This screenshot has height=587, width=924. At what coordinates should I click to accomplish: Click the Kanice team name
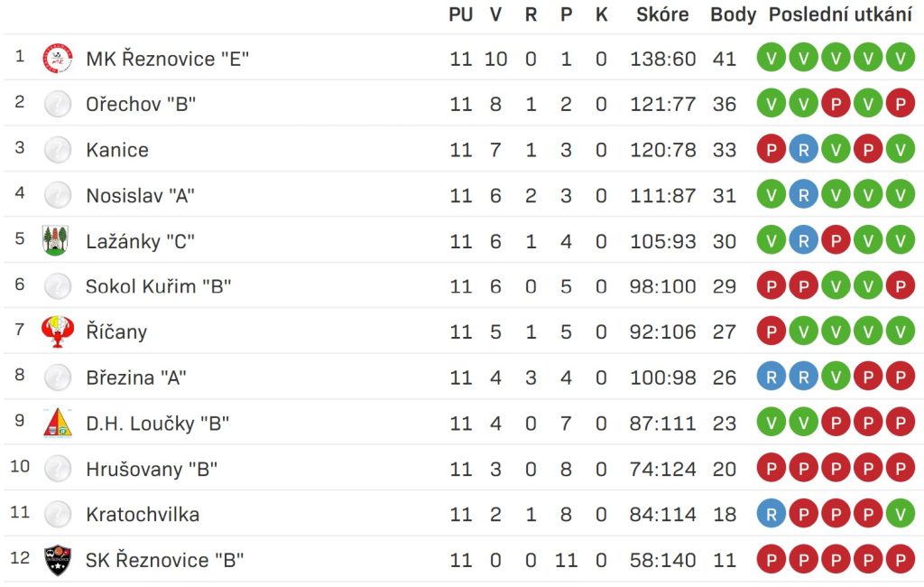point(117,150)
